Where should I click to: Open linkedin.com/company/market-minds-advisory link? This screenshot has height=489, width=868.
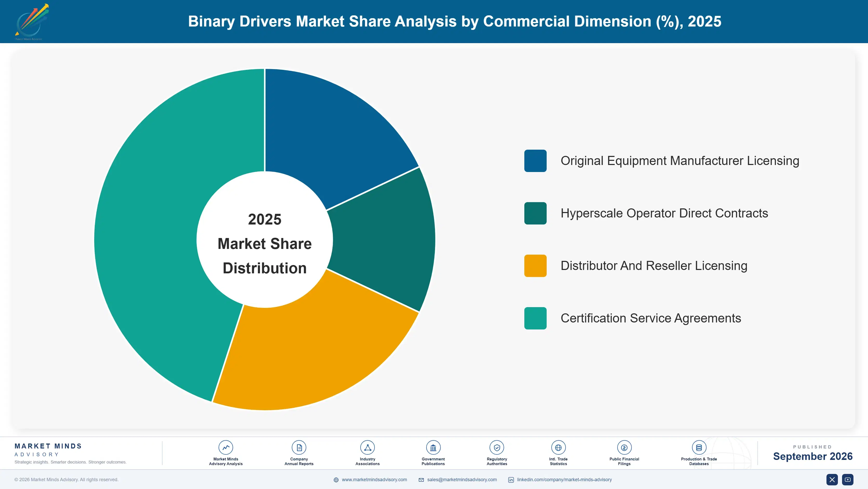point(564,480)
